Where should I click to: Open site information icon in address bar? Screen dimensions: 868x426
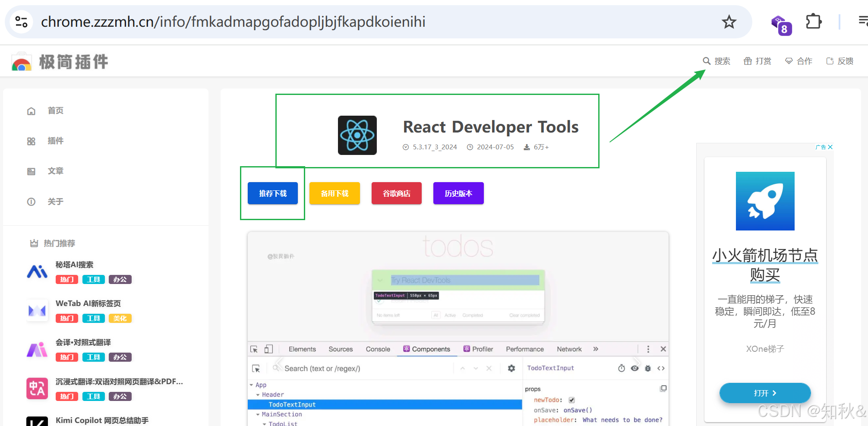[x=21, y=22]
